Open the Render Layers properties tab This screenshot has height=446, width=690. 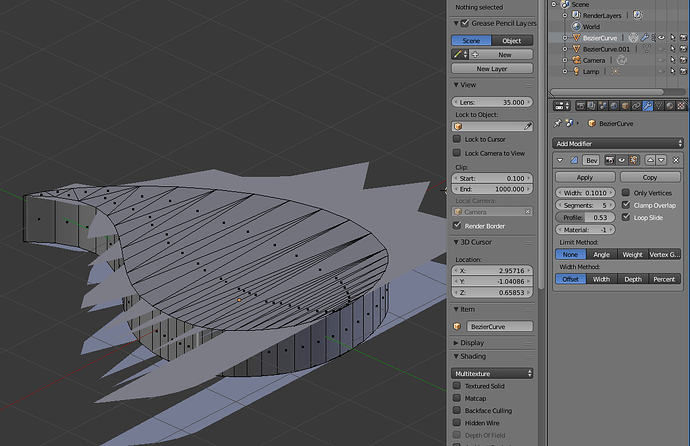click(591, 106)
